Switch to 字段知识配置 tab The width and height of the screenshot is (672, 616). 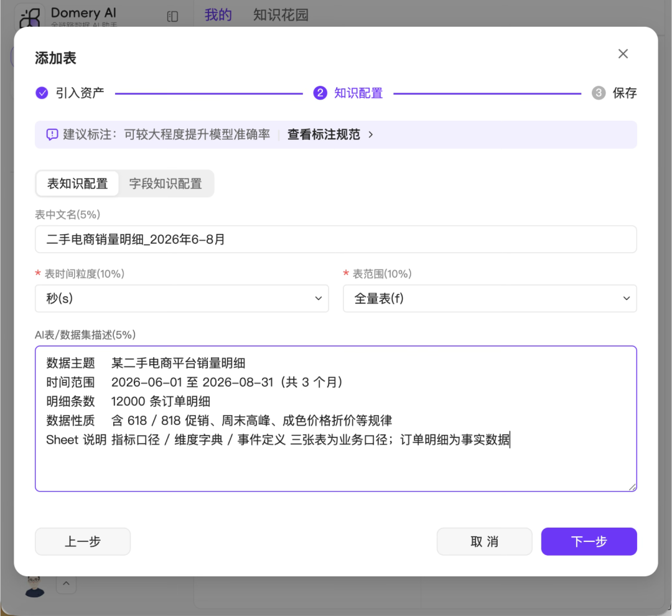166,184
